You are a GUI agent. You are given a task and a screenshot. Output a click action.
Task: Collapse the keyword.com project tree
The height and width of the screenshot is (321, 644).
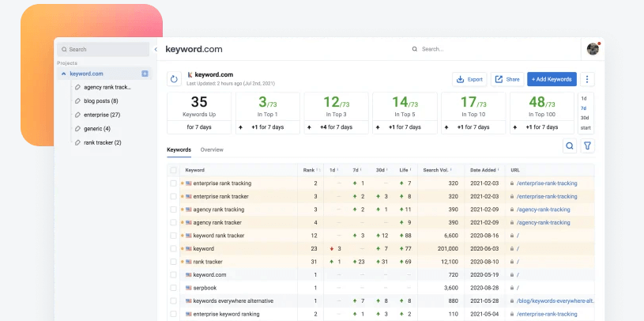tap(64, 74)
